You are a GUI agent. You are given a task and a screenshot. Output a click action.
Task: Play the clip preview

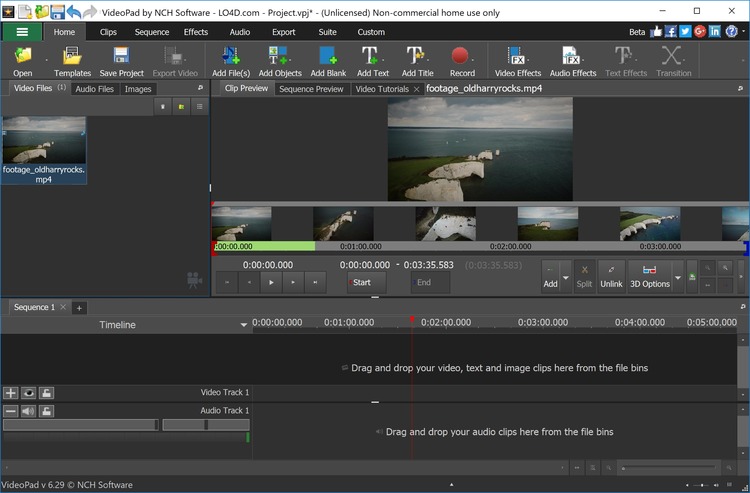271,283
